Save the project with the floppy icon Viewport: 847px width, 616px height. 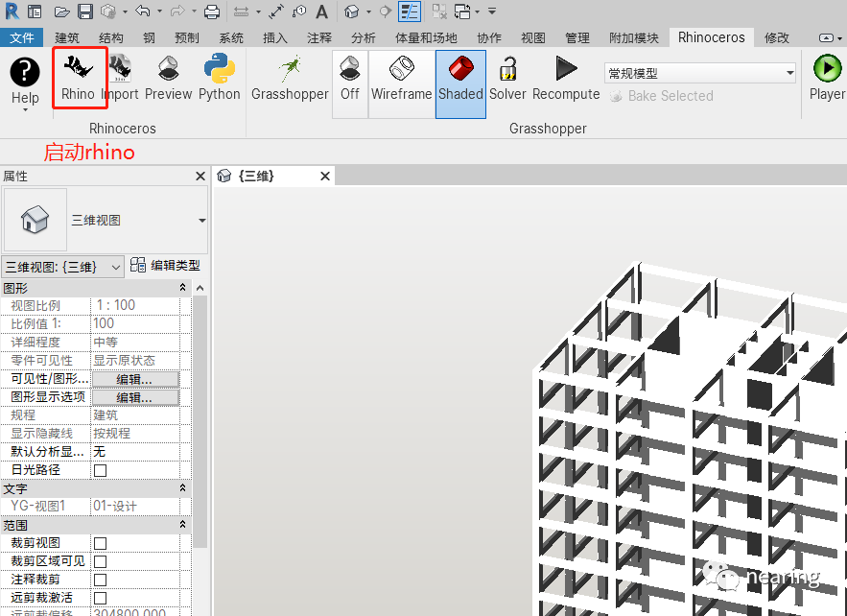click(x=85, y=12)
